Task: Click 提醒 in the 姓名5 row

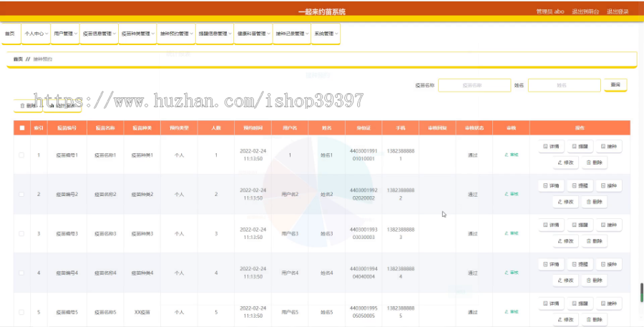Action: click(580, 303)
